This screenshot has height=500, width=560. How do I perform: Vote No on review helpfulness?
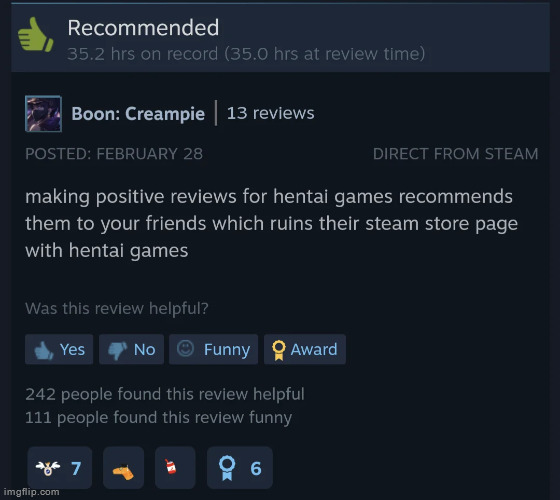131,349
